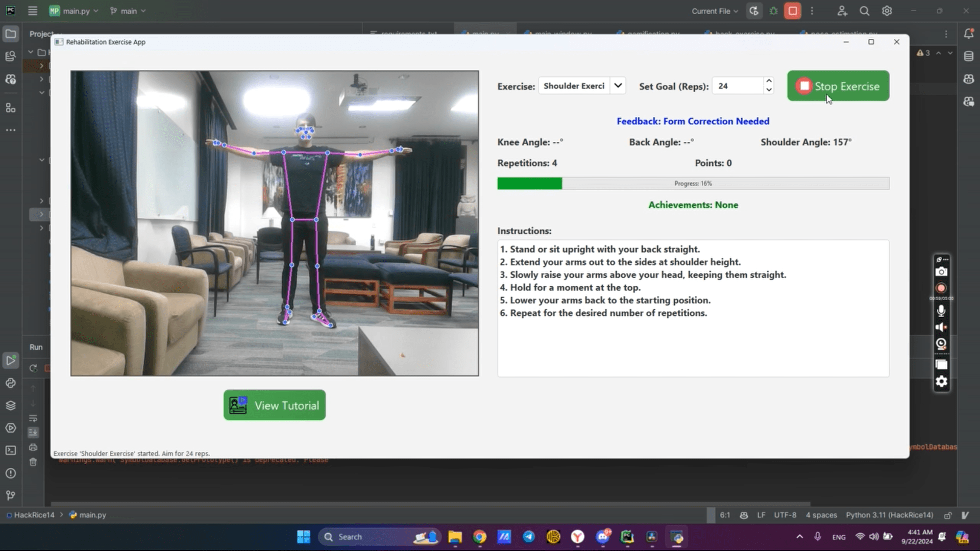Image resolution: width=980 pixels, height=551 pixels.
Task: Open PyCharm settings gear icon
Action: (887, 11)
